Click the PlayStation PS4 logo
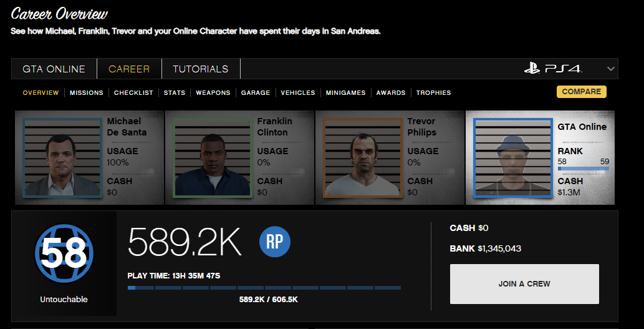 pyautogui.click(x=553, y=69)
